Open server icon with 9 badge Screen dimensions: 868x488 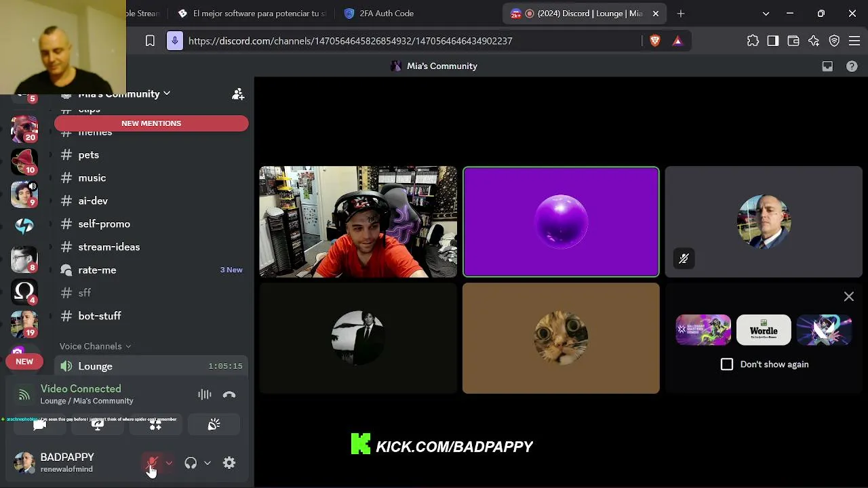click(24, 194)
